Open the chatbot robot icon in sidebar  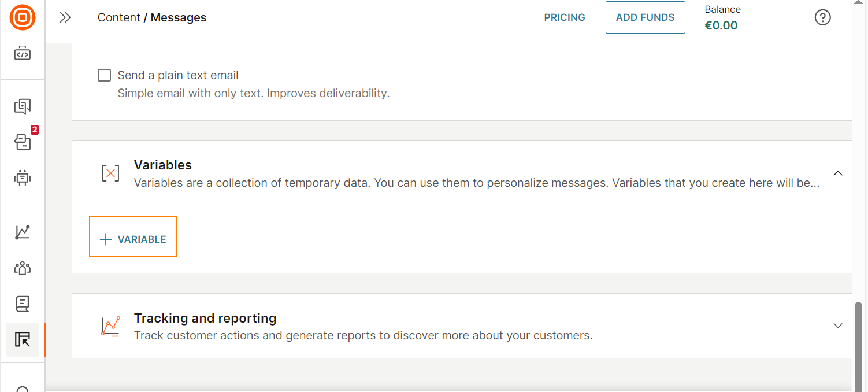[23, 177]
